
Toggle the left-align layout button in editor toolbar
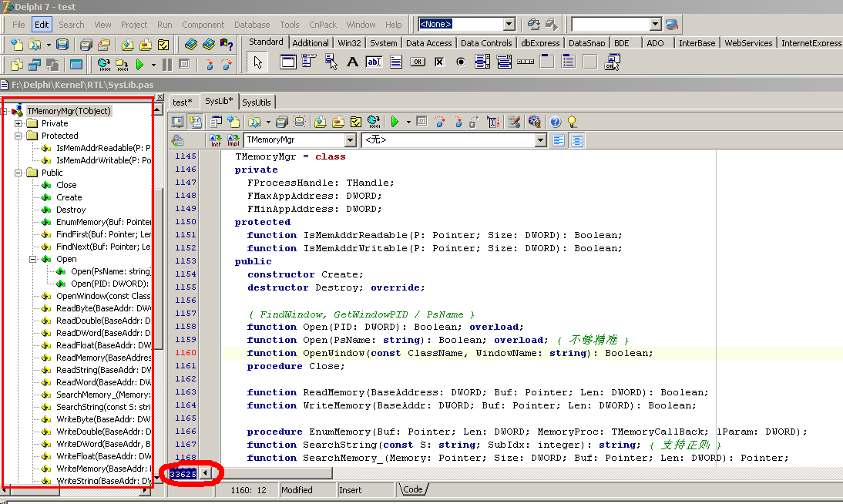pos(559,140)
